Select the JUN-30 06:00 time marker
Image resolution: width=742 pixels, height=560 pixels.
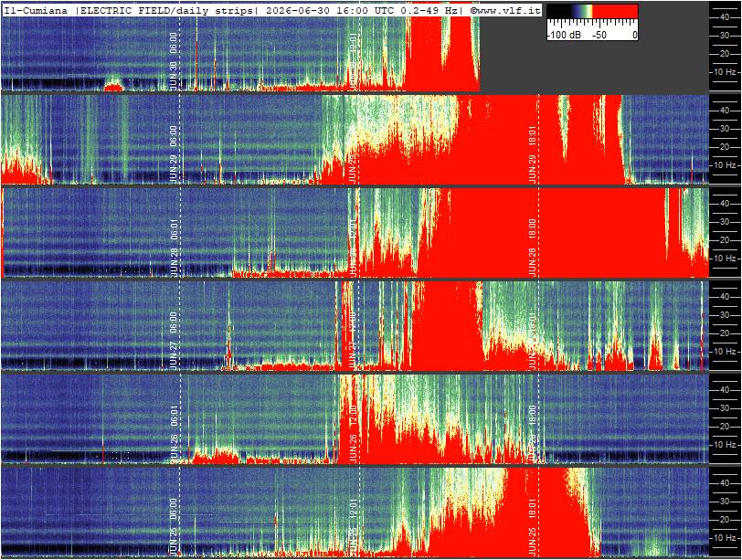pyautogui.click(x=174, y=61)
